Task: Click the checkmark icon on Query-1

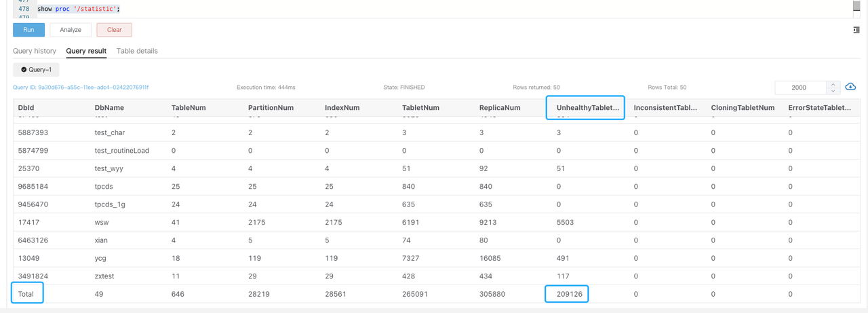Action: 24,70
